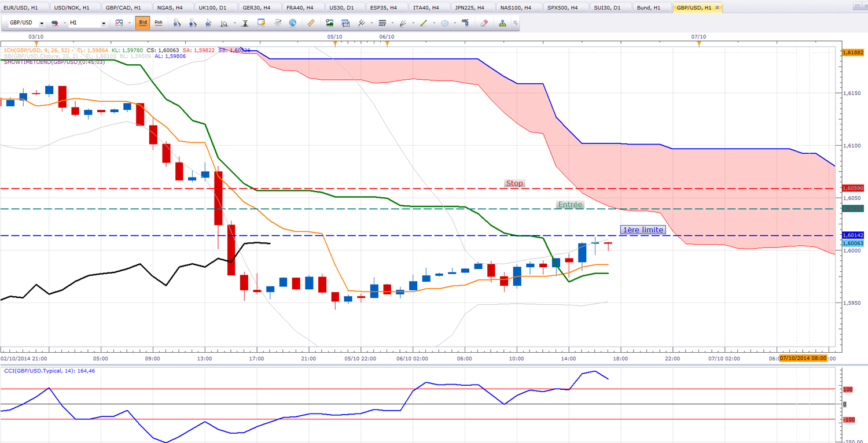Click the green download arrow icon
The height and width of the screenshot is (443, 868).
(x=245, y=23)
